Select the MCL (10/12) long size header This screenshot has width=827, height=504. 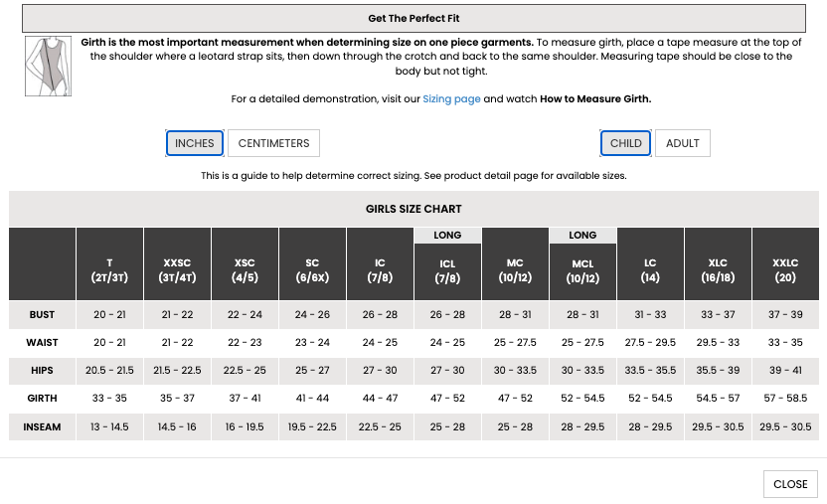[x=582, y=270]
